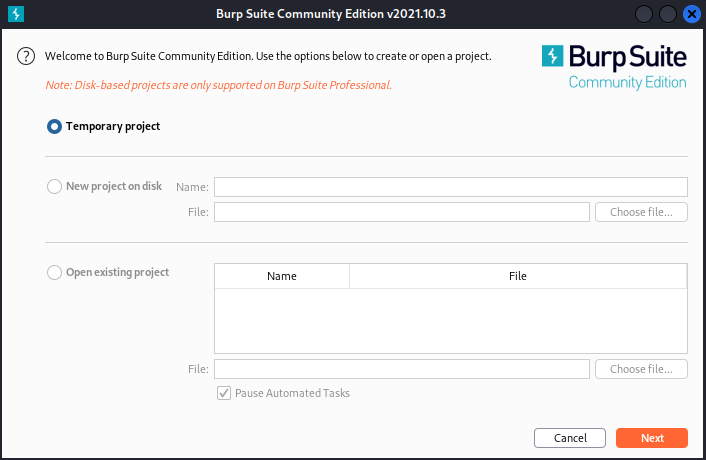Click the help question mark icon
The image size is (706, 460).
pyautogui.click(x=26, y=56)
